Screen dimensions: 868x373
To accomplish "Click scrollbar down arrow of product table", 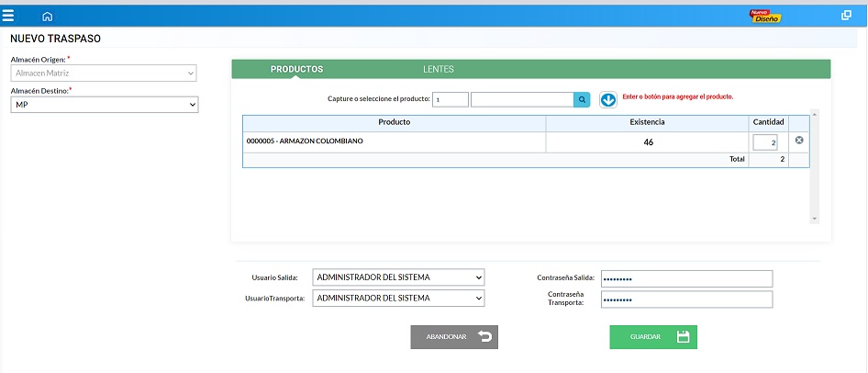I will 814,219.
